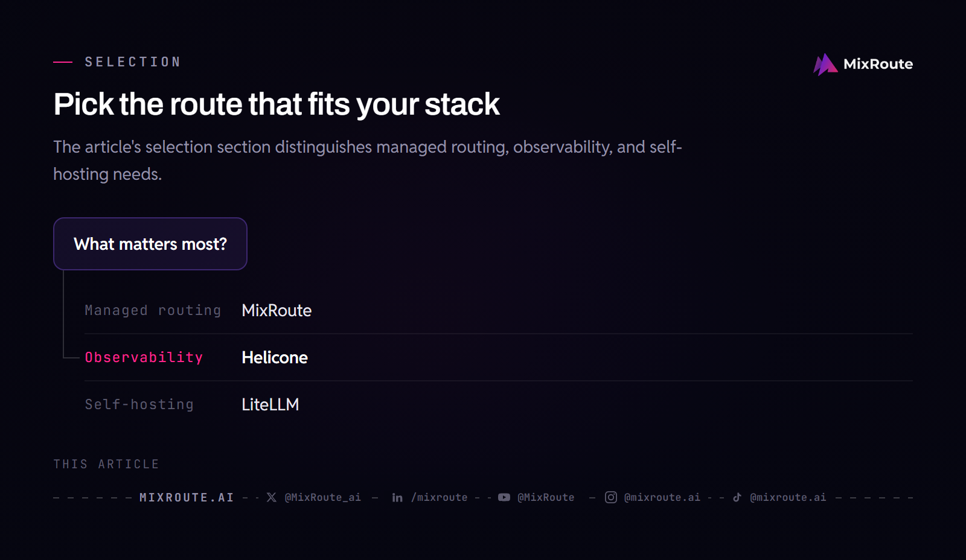Click the What matters most? box

click(150, 244)
